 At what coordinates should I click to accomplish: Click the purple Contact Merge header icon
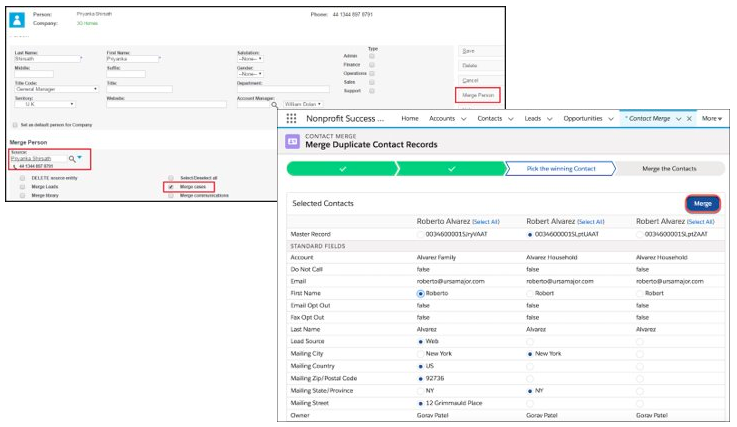pos(292,141)
